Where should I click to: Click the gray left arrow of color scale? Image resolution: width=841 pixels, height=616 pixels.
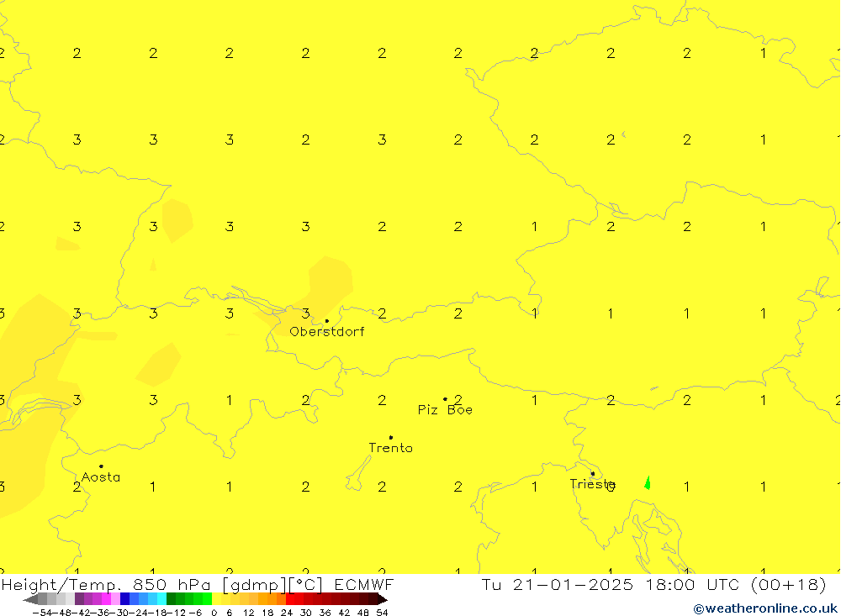pyautogui.click(x=29, y=599)
